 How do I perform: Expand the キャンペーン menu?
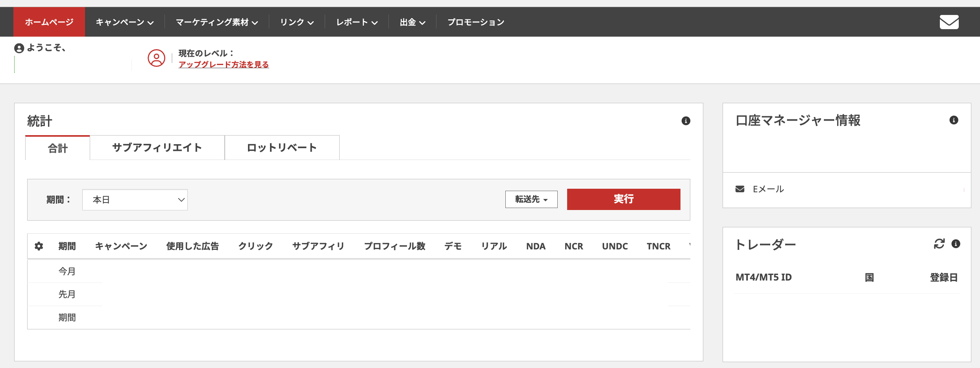point(124,22)
